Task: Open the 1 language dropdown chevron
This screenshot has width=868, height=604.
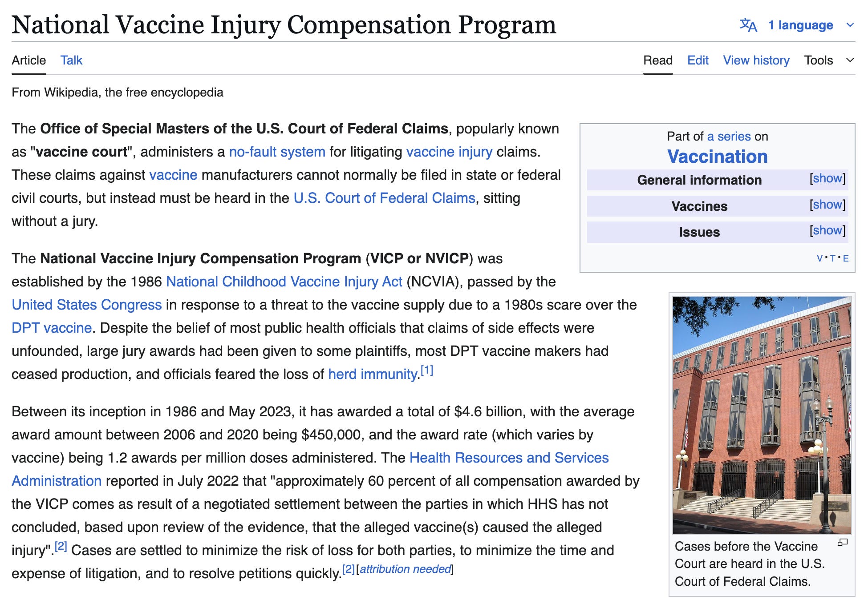Action: coord(850,25)
